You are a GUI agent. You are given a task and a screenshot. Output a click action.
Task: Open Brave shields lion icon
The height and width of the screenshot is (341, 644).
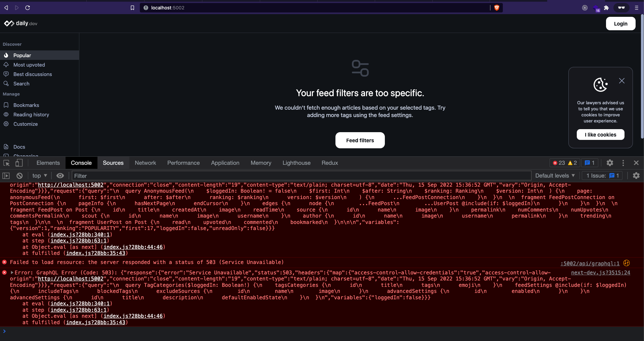click(x=497, y=8)
